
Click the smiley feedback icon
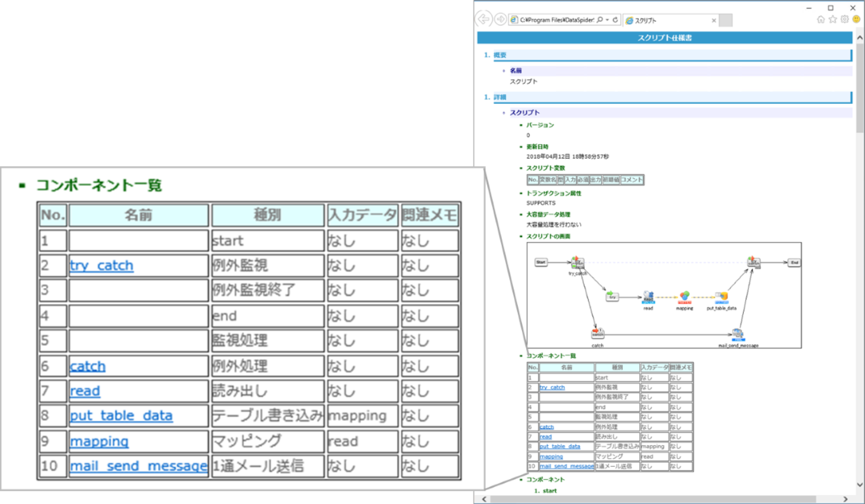coord(856,19)
